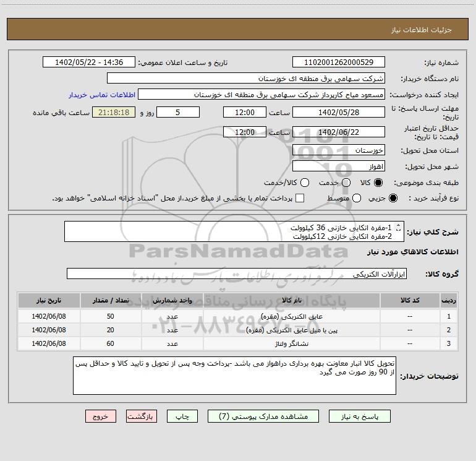Screen dimensions: 476x461
Task: Click date cell 1402/06/08 in نشانگر ولتاژ row
Action: pyautogui.click(x=49, y=343)
